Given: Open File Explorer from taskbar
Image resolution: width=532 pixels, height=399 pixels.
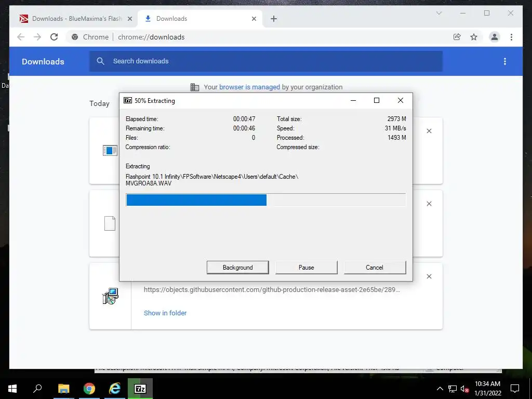Looking at the screenshot, I should [63, 389].
